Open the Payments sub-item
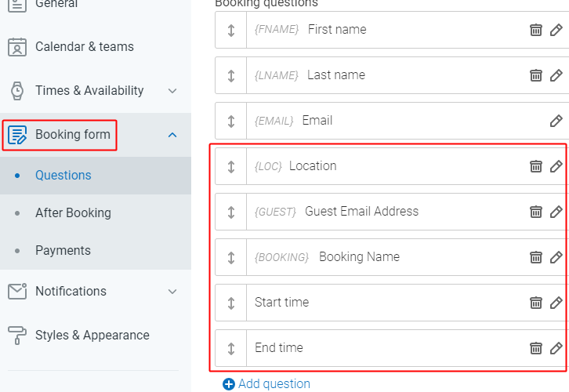Viewport: 569px width, 392px height. 63,251
